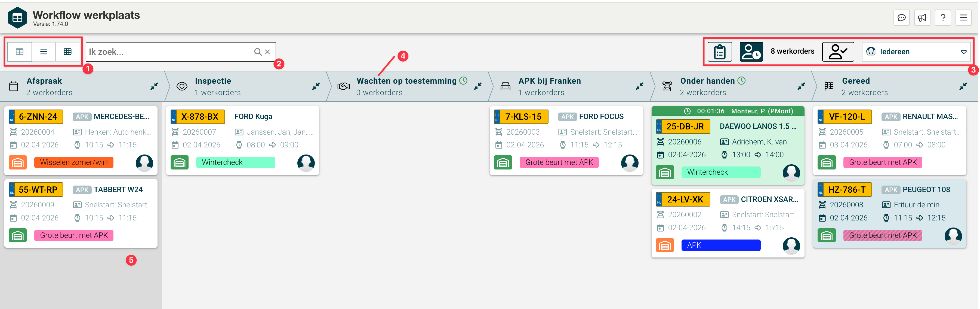Click the Ik zoek search field
980x309 pixels.
(x=167, y=52)
